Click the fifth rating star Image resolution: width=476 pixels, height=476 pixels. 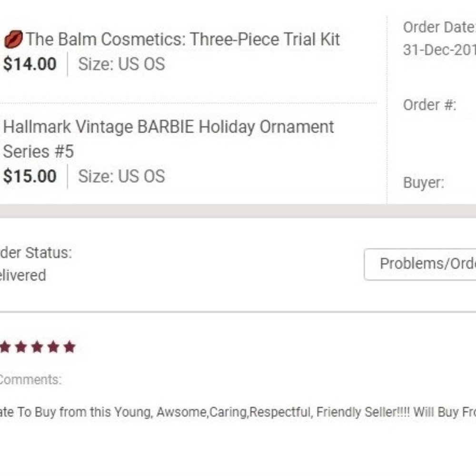69,347
